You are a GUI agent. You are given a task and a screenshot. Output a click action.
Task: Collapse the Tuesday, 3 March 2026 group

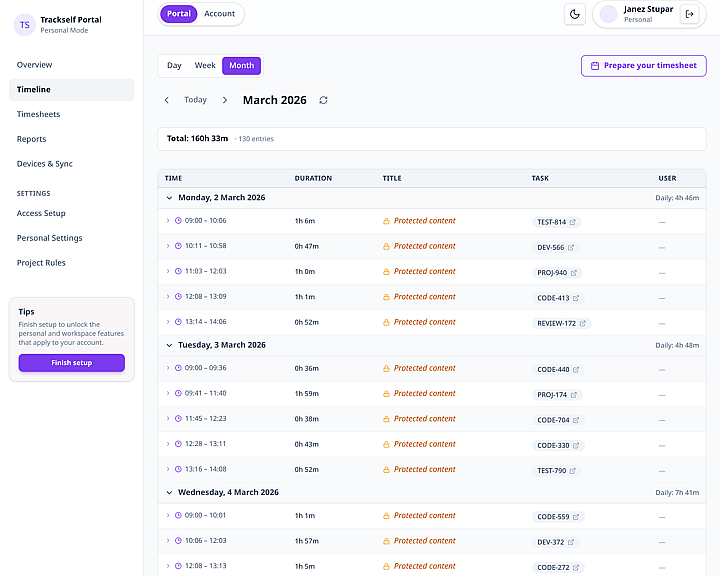coord(169,345)
